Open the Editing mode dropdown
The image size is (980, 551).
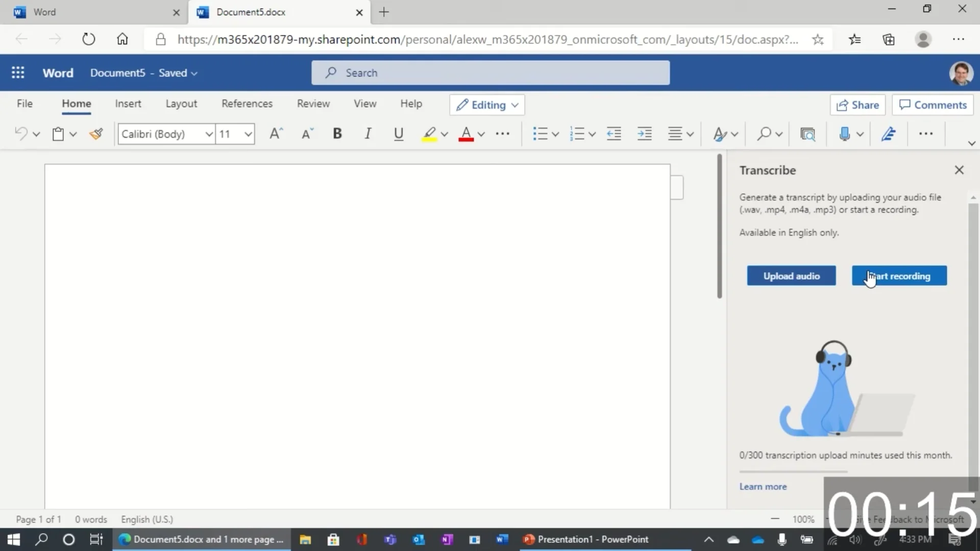487,105
